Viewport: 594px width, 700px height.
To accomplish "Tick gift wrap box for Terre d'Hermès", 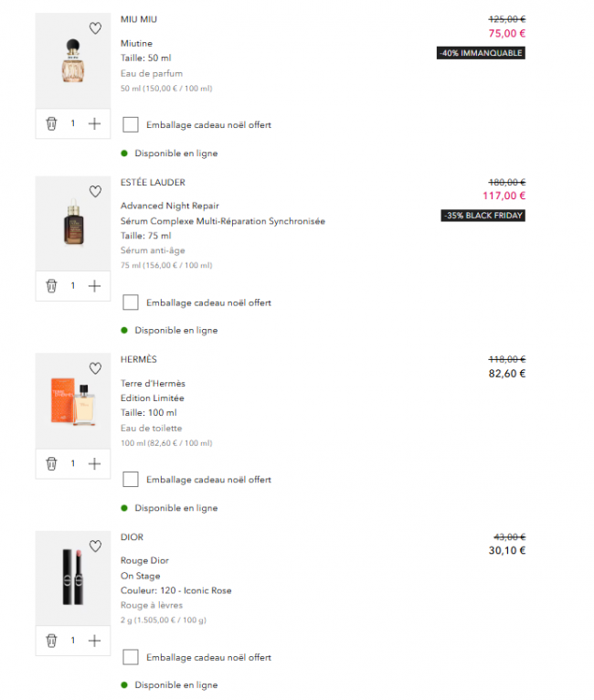I will point(131,479).
